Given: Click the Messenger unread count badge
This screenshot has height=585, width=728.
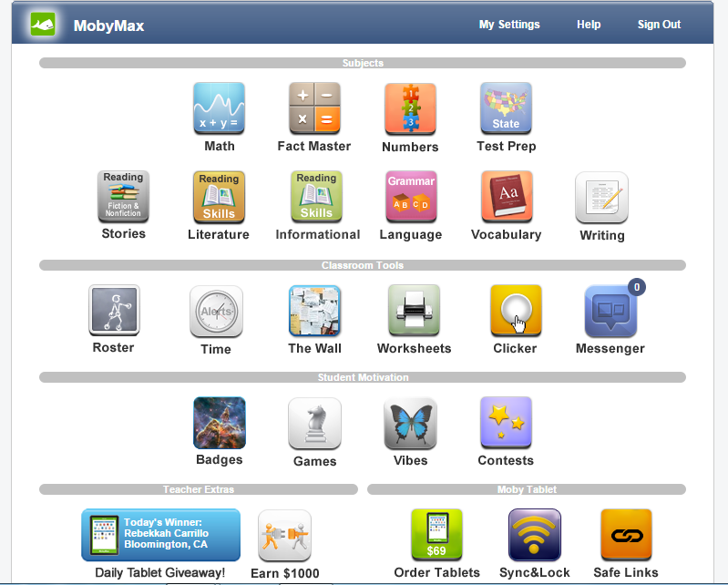Looking at the screenshot, I should point(637,287).
